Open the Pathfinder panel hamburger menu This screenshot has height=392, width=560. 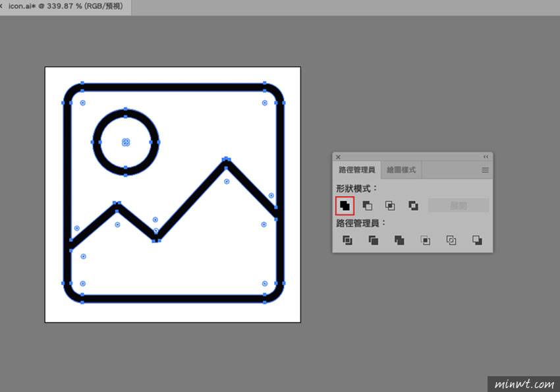485,170
